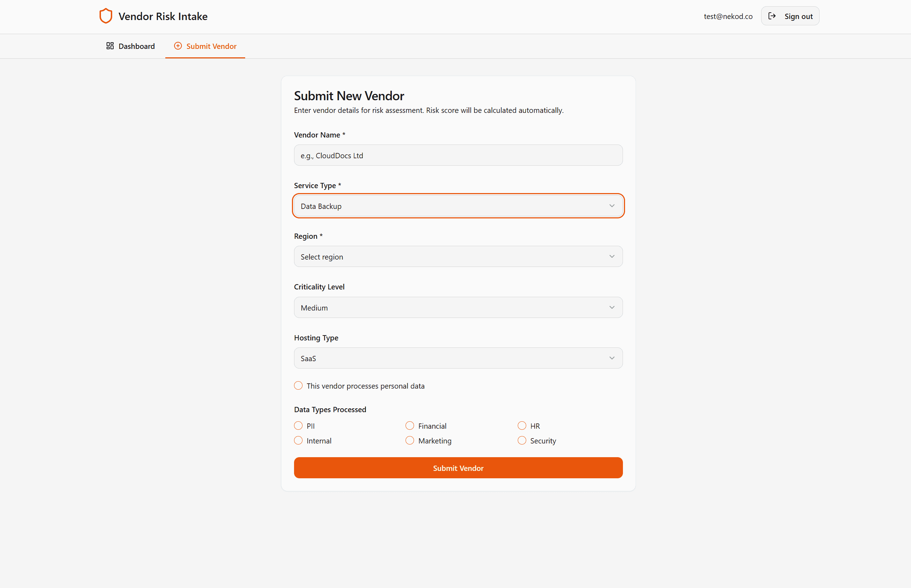The image size is (911, 588).
Task: Click the Region dropdown chevron arrow
Action: click(x=612, y=257)
